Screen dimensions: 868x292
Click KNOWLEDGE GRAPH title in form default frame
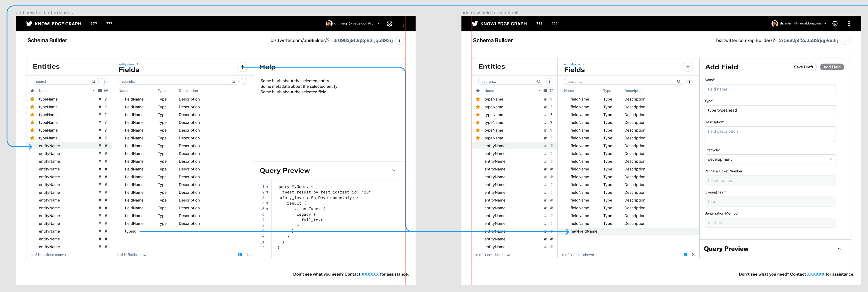coord(503,24)
